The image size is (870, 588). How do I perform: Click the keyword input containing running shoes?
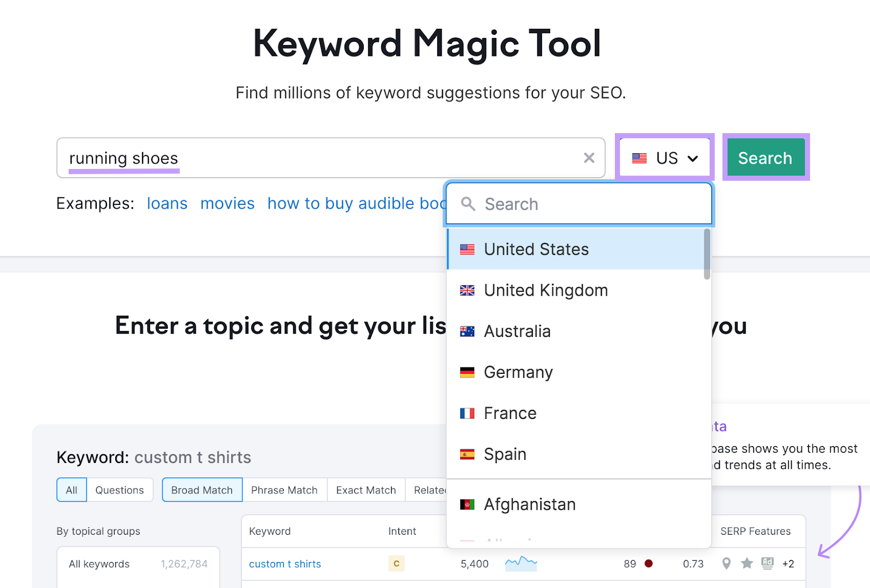coord(331,158)
